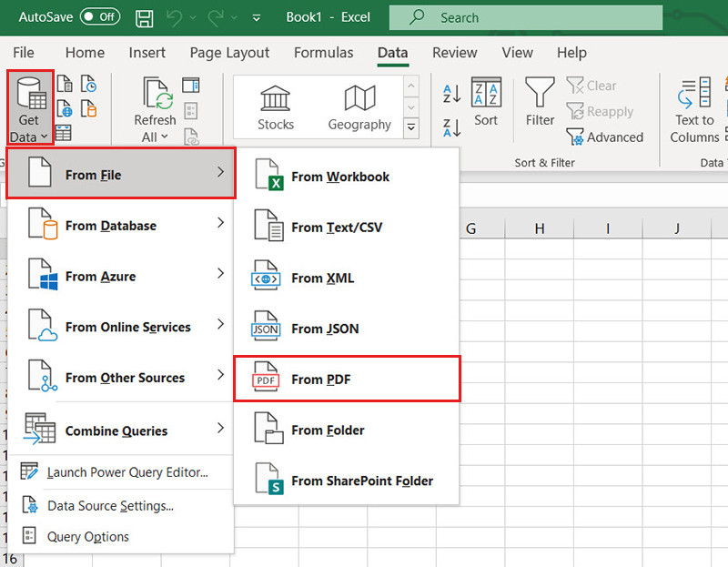Toggle the AutoSave switch

click(99, 17)
